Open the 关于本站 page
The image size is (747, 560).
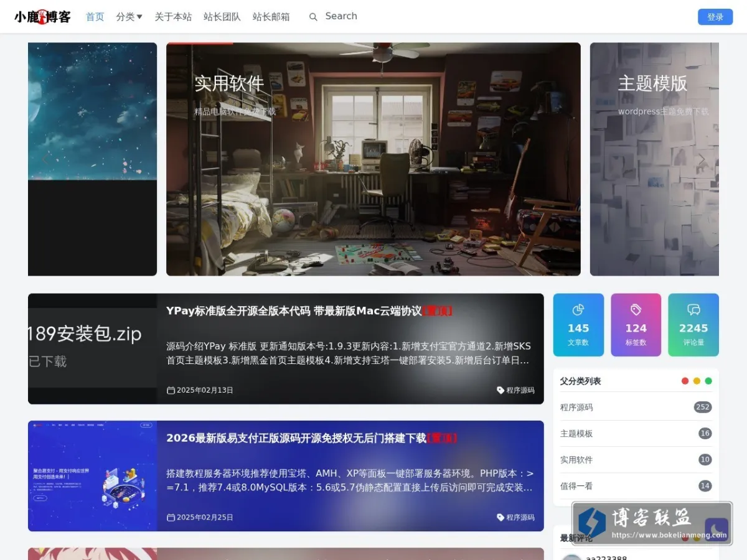173,17
